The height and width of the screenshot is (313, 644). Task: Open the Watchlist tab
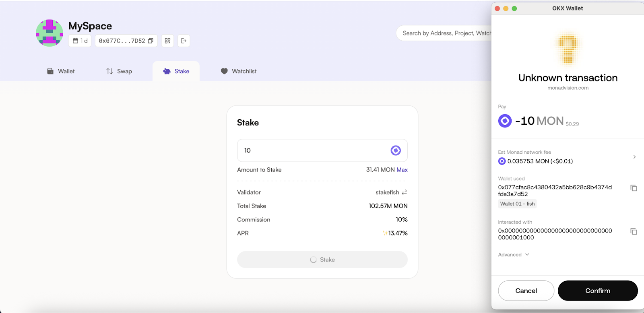[239, 71]
